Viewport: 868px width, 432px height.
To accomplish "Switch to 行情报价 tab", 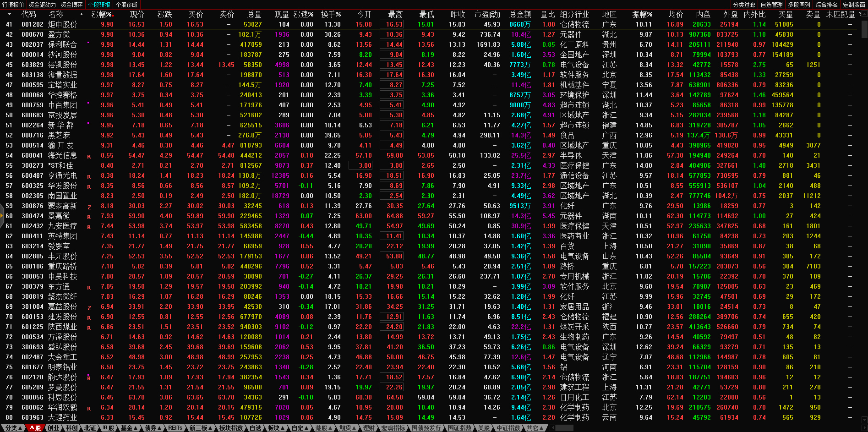I will (13, 5).
